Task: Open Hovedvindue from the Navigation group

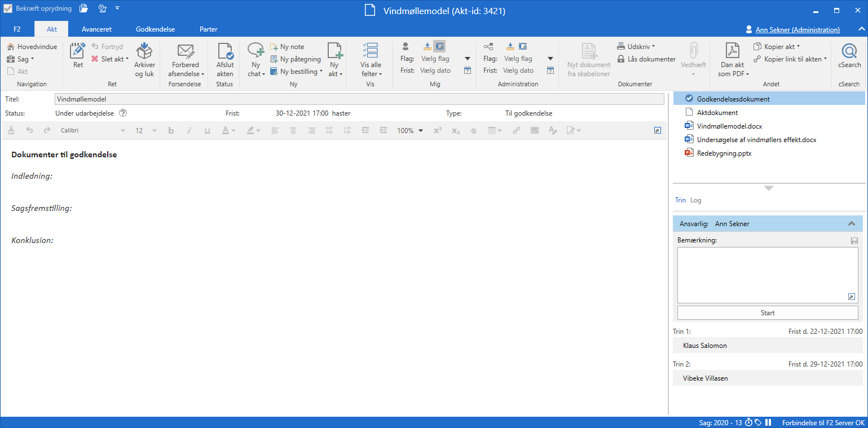Action: click(x=32, y=47)
